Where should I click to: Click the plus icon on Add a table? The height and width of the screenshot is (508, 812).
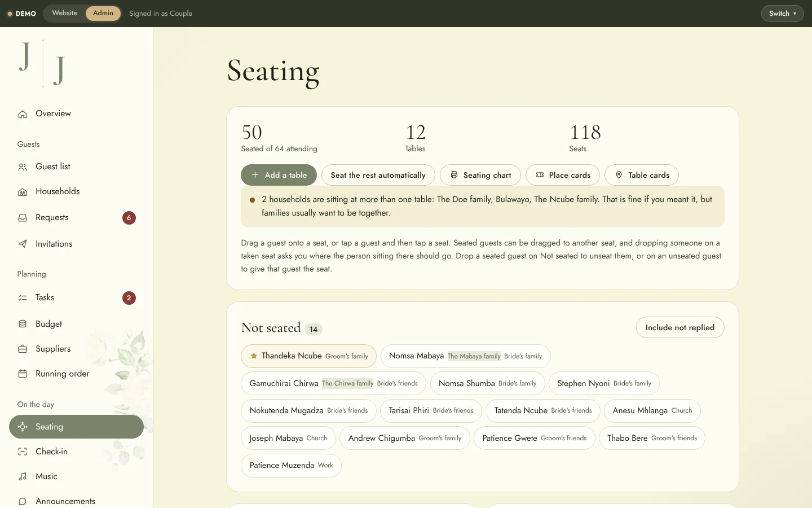tap(255, 175)
